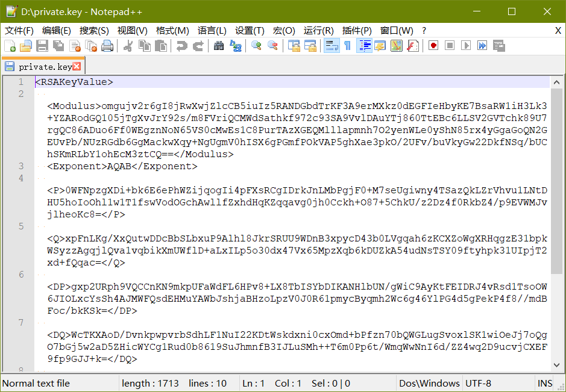
Task: Open the 语言(L) language menu
Action: point(212,30)
